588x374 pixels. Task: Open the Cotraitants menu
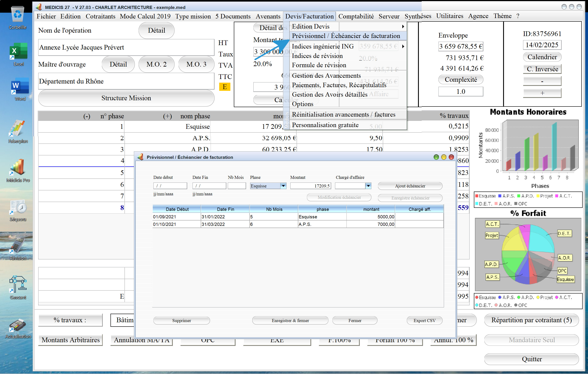100,16
